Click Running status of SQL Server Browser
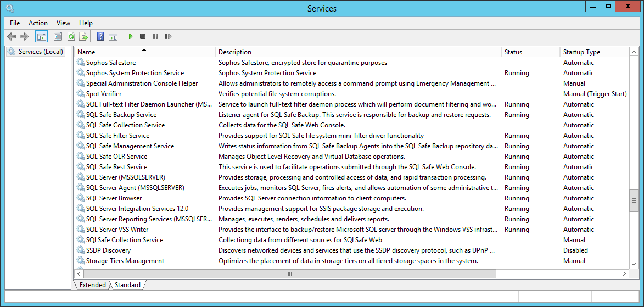 517,198
